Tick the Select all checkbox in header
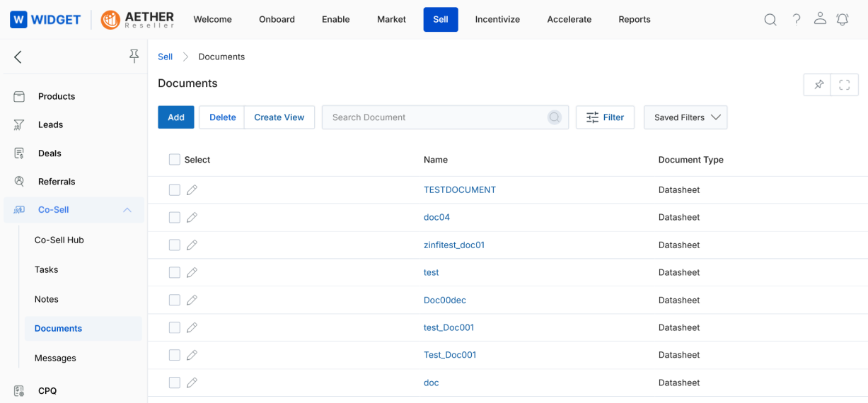This screenshot has width=868, height=403. click(x=175, y=160)
